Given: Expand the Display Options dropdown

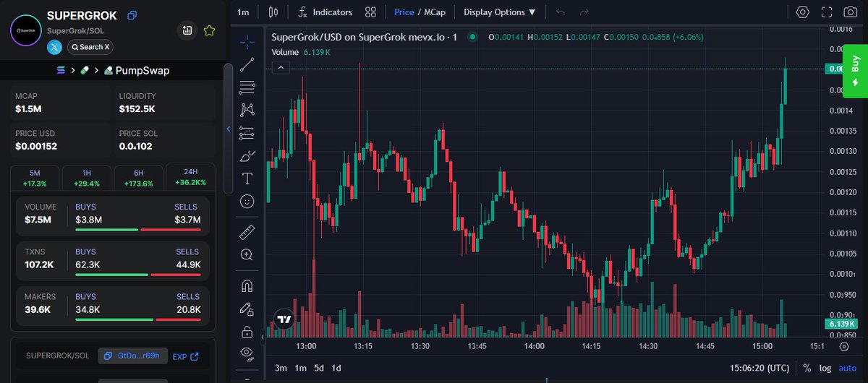Looking at the screenshot, I should 500,12.
